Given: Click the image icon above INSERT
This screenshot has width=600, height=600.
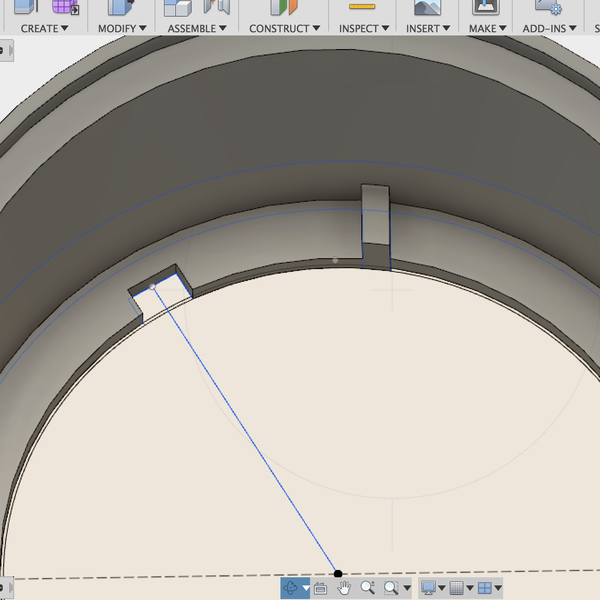Looking at the screenshot, I should [x=427, y=7].
